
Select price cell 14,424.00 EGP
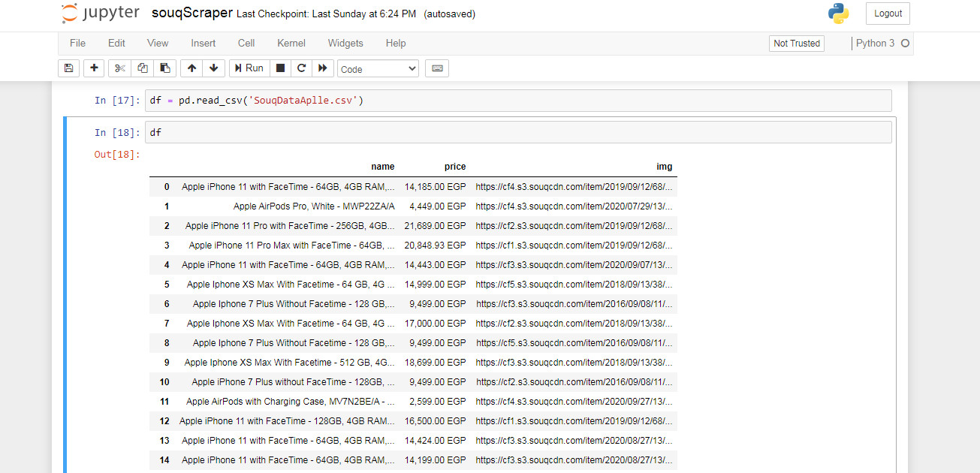[436, 441]
